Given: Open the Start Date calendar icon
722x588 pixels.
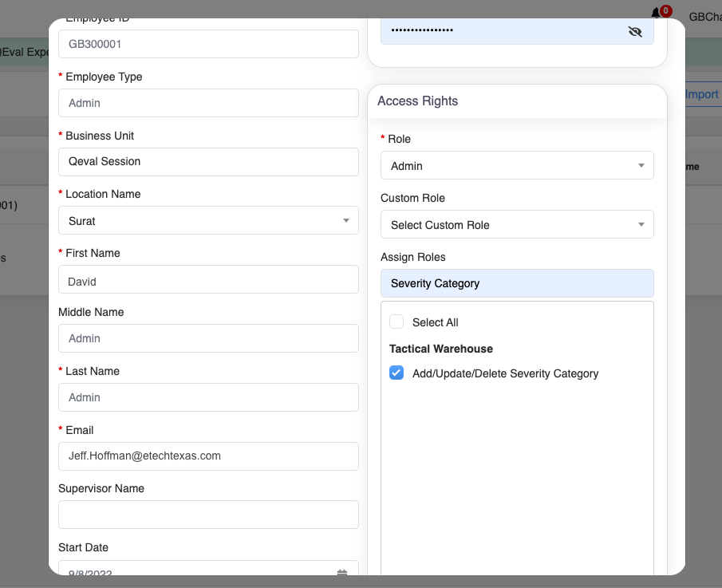Looking at the screenshot, I should (x=342, y=571).
